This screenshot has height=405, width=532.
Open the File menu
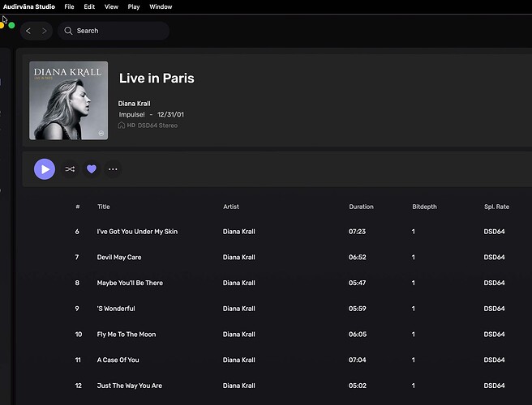coord(70,6)
